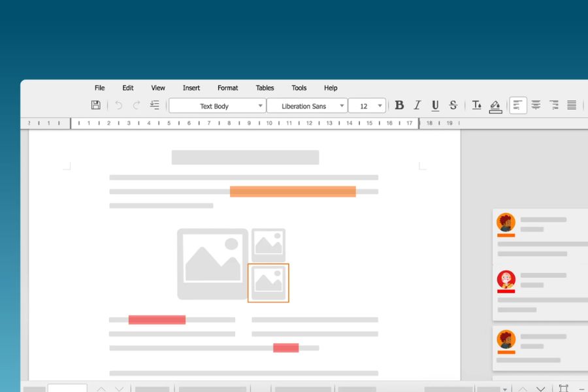Expand the Liberation Sans font dropdown
The width and height of the screenshot is (588, 392).
307,106
